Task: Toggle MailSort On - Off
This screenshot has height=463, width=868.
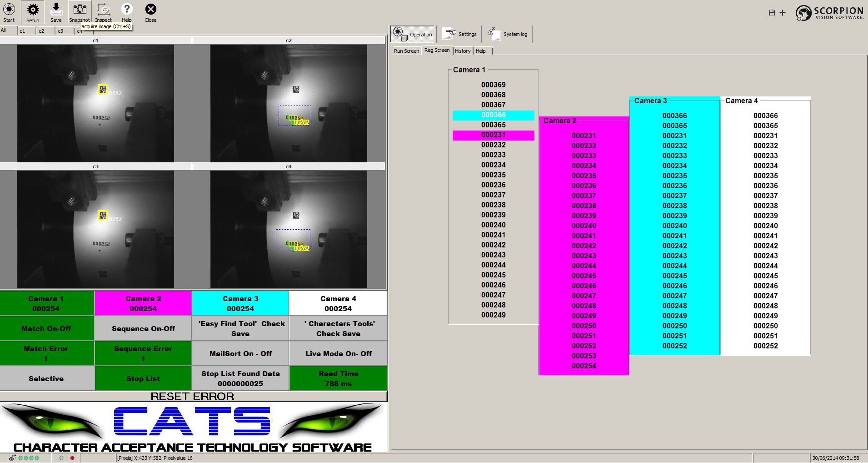Action: coord(240,353)
